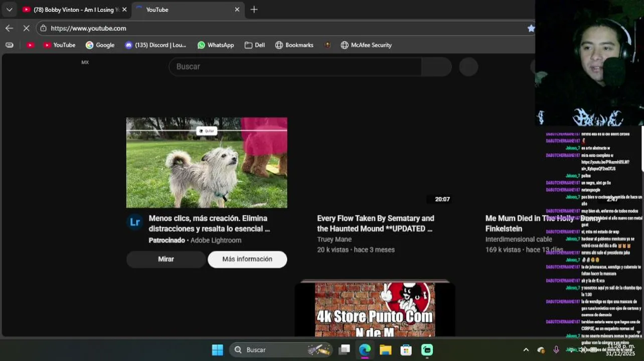Go back to the previous page
This screenshot has width=644, height=361.
pyautogui.click(x=9, y=28)
